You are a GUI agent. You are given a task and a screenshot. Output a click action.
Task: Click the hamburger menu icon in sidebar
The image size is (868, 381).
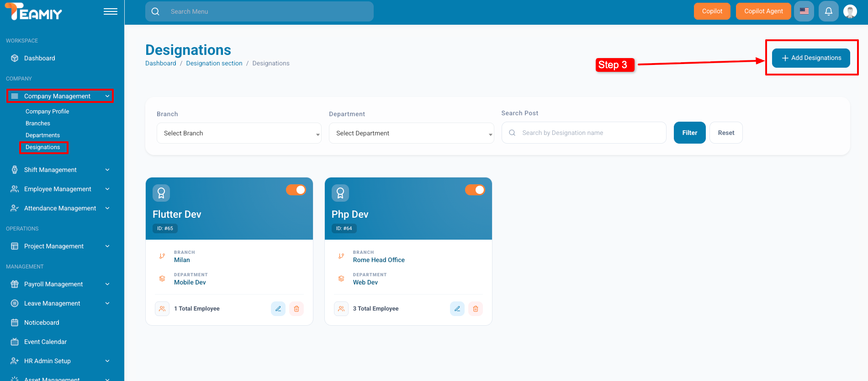[110, 11]
